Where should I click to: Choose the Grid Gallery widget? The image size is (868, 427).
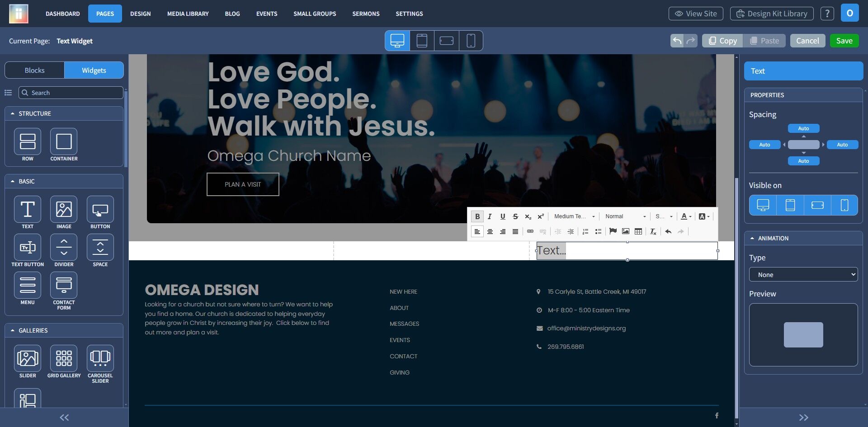[64, 358]
